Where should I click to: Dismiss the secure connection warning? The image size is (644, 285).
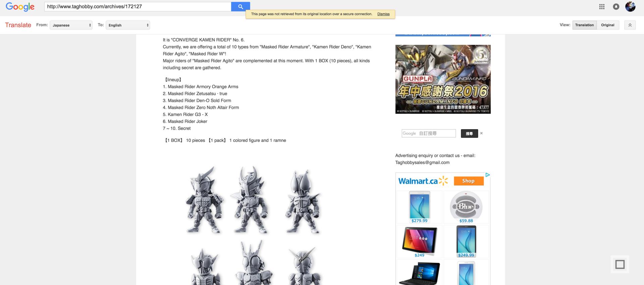[x=383, y=14]
